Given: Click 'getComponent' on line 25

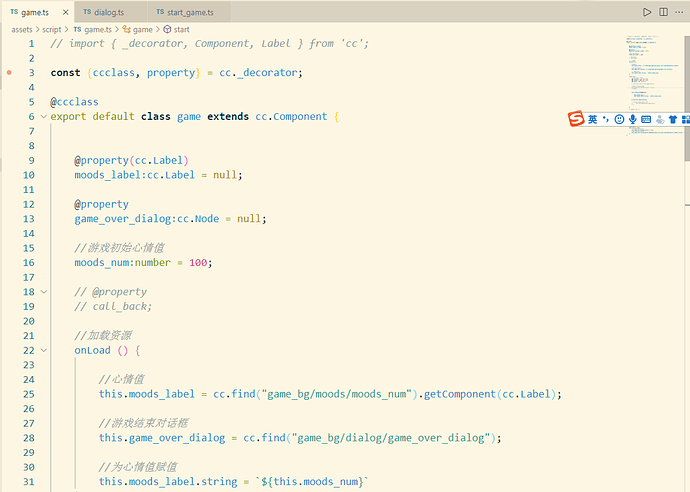Looking at the screenshot, I should [x=460, y=394].
